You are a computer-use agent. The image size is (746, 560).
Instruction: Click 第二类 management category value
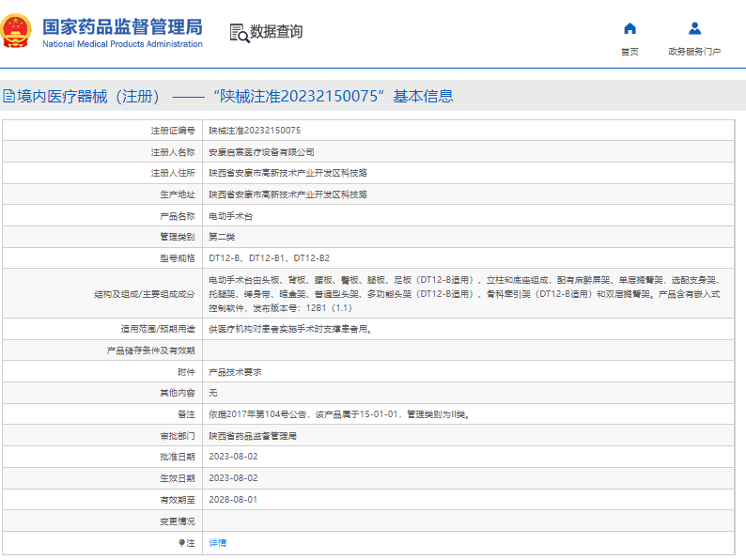222,237
